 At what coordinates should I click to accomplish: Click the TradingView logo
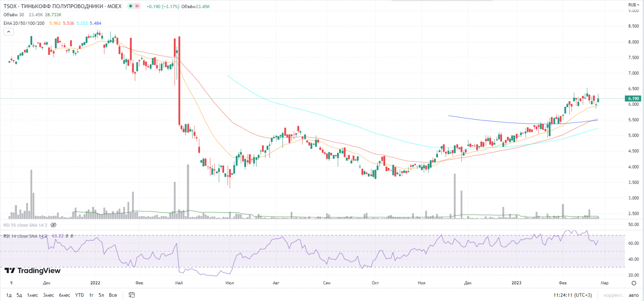pyautogui.click(x=33, y=271)
